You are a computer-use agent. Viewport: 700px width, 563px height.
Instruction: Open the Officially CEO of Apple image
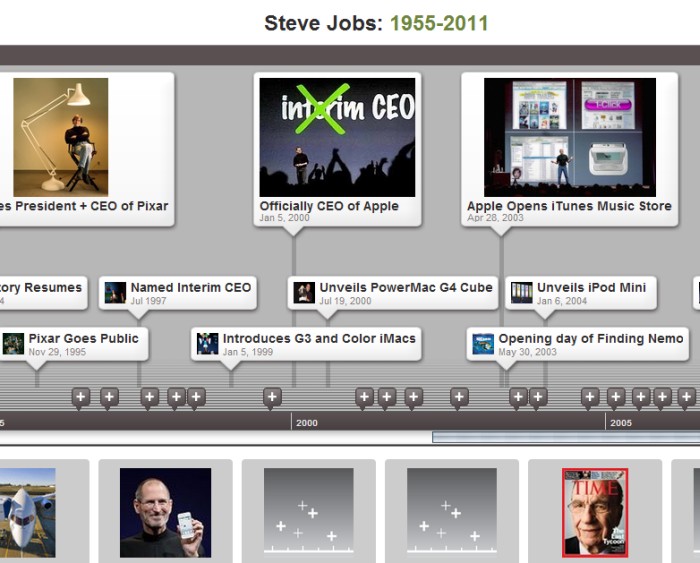click(337, 137)
